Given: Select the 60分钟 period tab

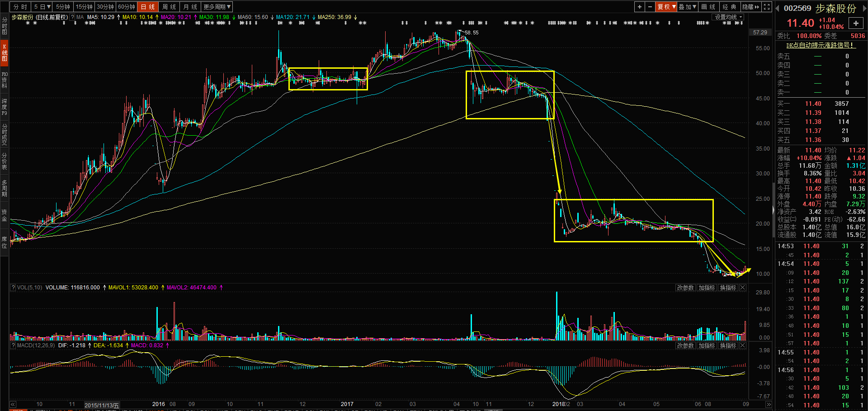Looking at the screenshot, I should 127,7.
